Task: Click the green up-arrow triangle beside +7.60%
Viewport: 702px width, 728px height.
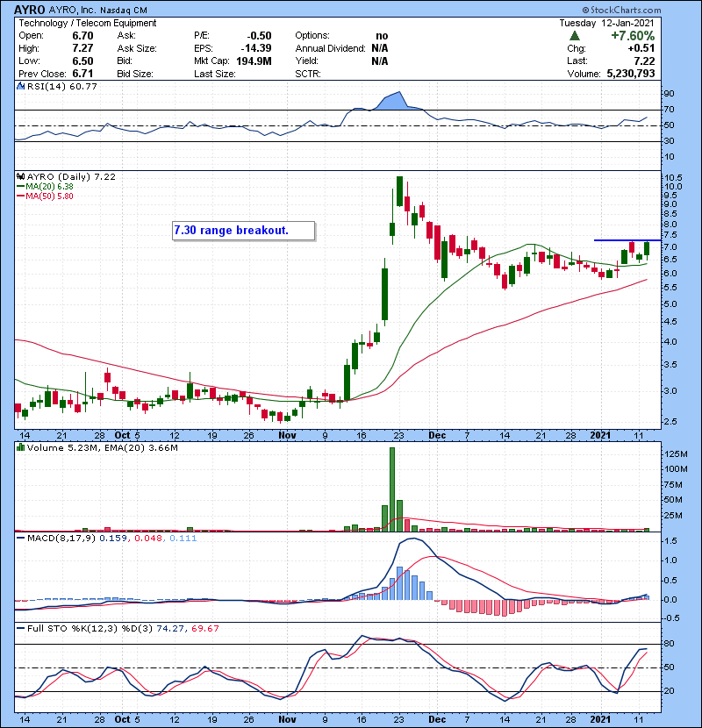Action: tap(575, 36)
